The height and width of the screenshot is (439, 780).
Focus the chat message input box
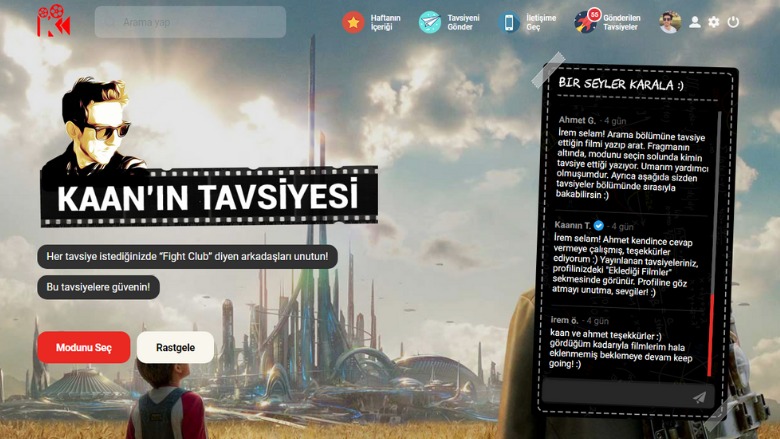click(x=627, y=394)
